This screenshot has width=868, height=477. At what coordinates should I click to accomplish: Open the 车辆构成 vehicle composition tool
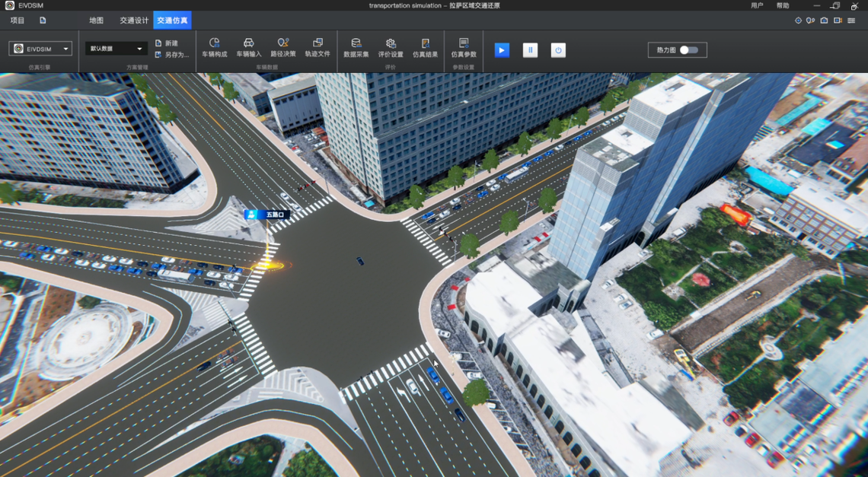tap(214, 48)
